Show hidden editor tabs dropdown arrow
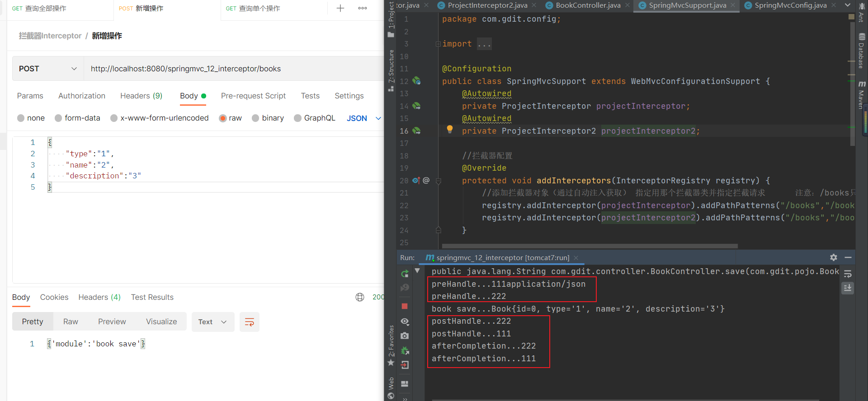 coord(848,5)
